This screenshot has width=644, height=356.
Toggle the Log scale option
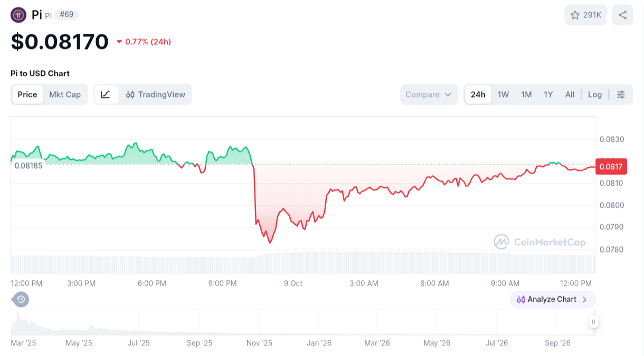click(x=595, y=94)
